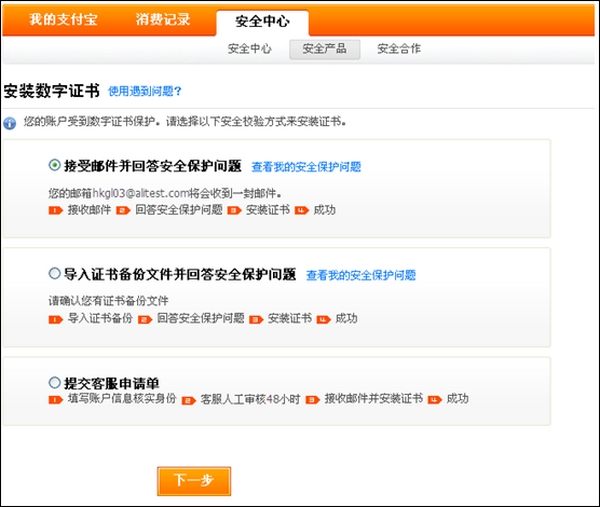Click step 4 icon before 成功 in email option

(302, 210)
